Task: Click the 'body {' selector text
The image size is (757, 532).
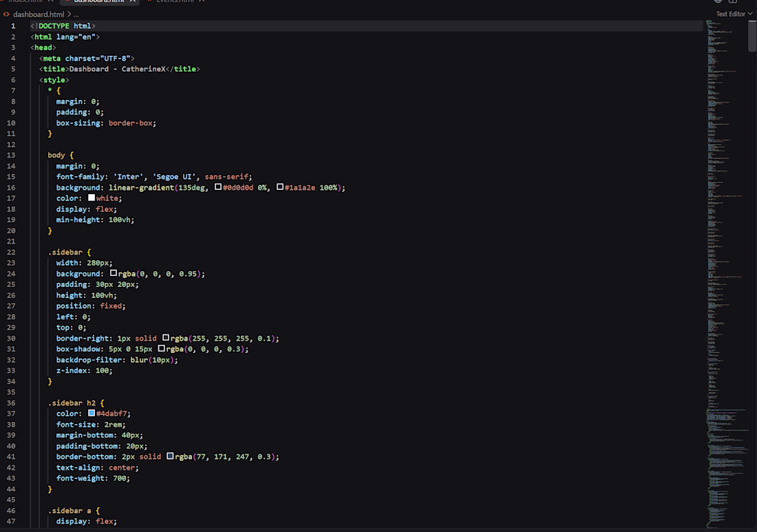Action: (61, 156)
